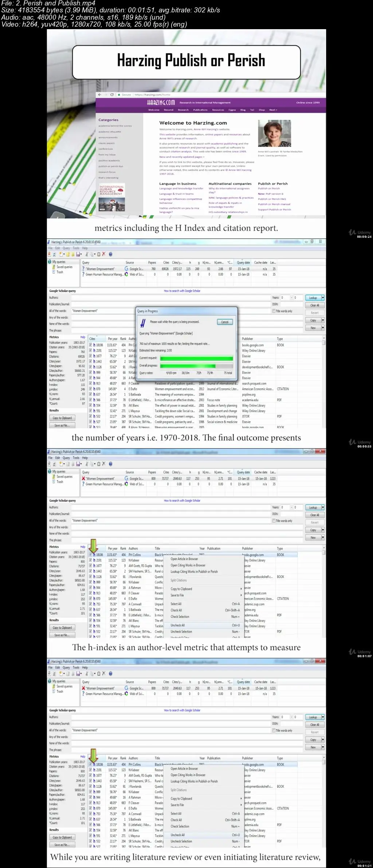Reload the Harzing.com page
Image resolution: width=373 pixels, height=868 pixels.
[x=112, y=94]
